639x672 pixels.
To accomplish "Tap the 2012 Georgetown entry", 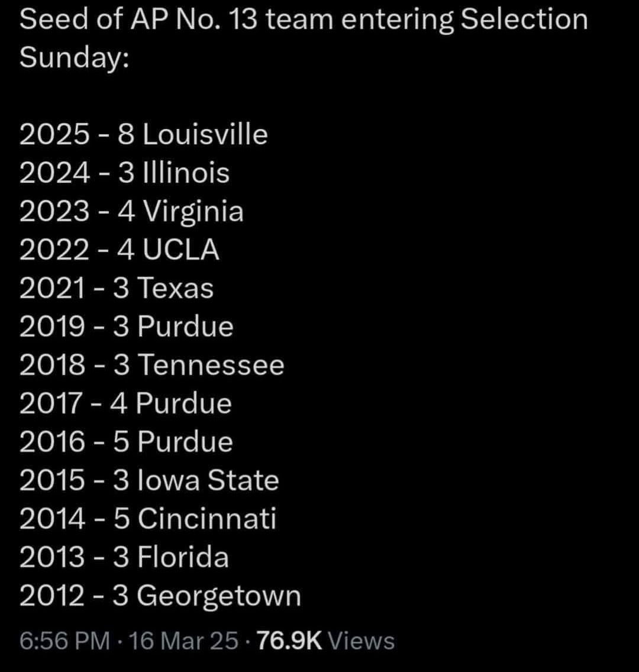I will tap(160, 596).
